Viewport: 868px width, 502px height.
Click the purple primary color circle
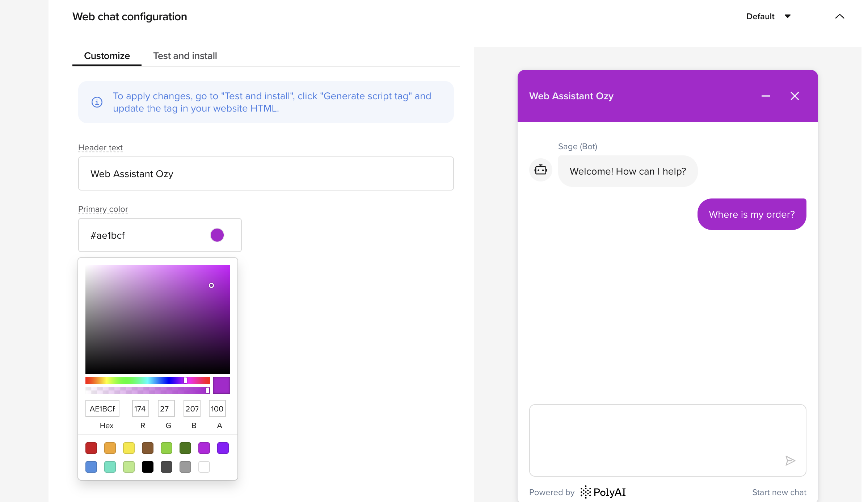coord(217,235)
